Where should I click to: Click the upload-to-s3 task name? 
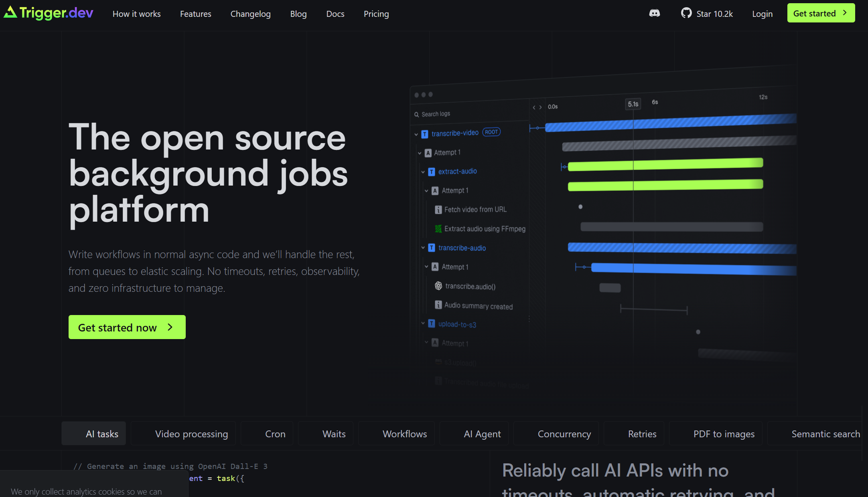click(x=457, y=324)
